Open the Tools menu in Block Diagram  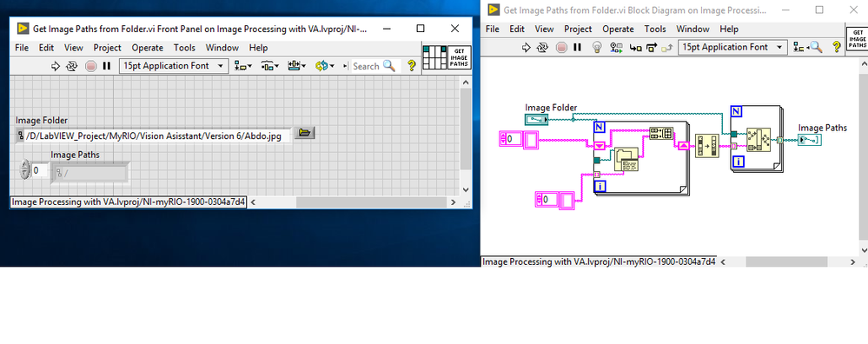655,30
